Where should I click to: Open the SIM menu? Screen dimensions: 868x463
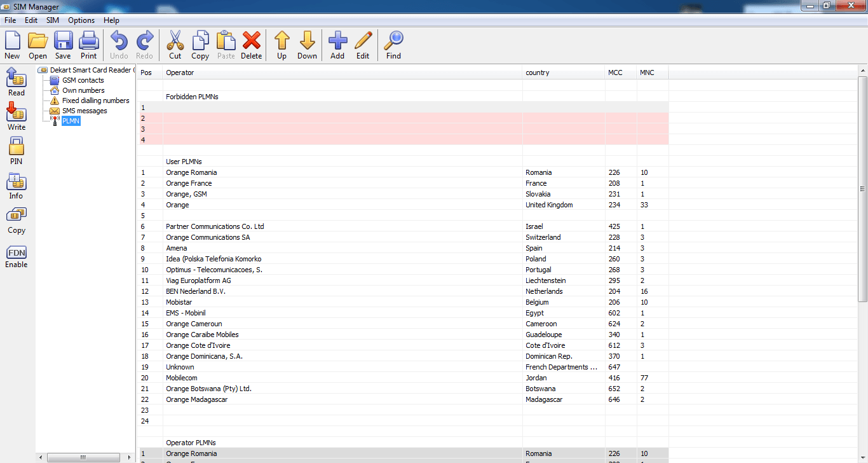pos(52,20)
